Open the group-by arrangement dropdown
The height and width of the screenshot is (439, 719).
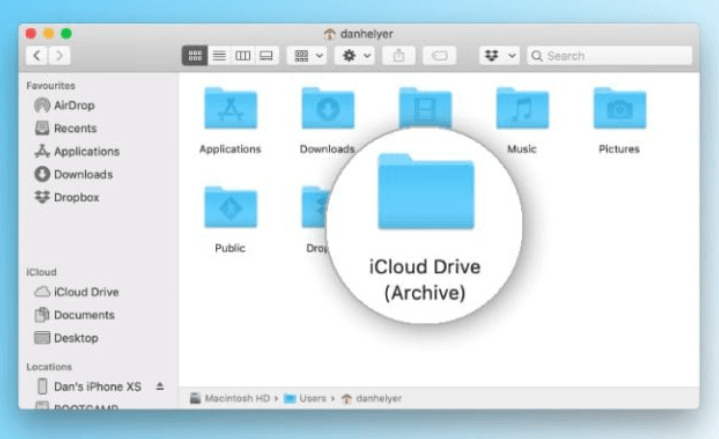click(x=307, y=56)
